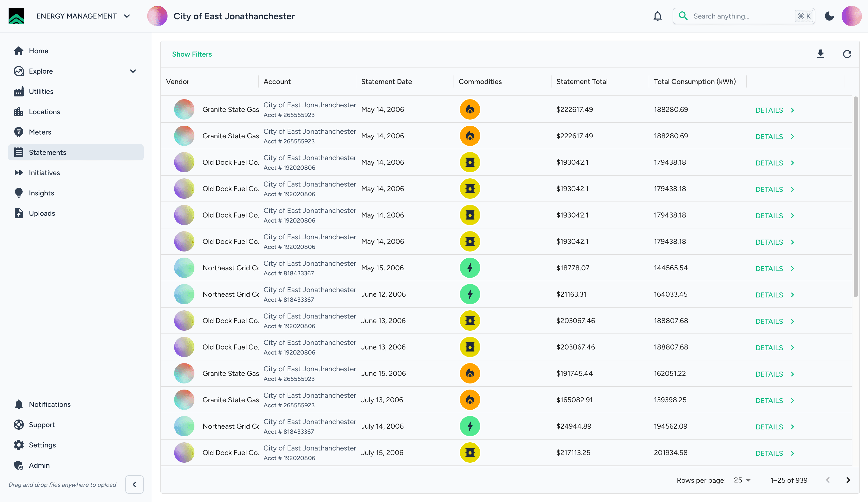Click the Uploads sidebar icon

(19, 213)
